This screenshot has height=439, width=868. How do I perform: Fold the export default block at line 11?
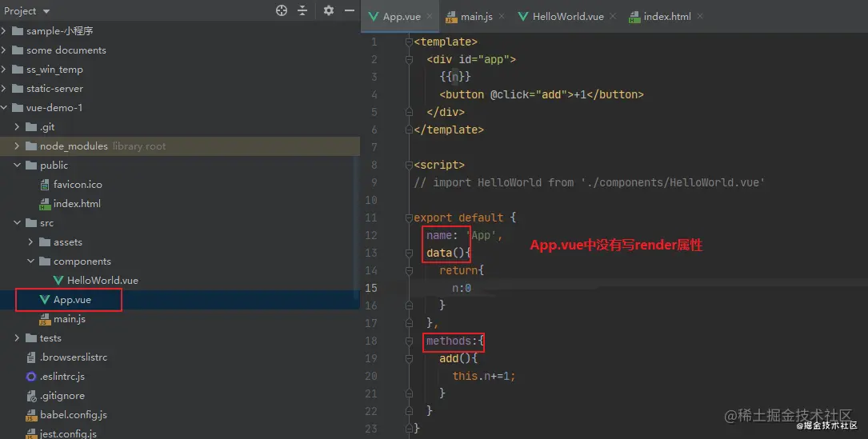pyautogui.click(x=409, y=218)
